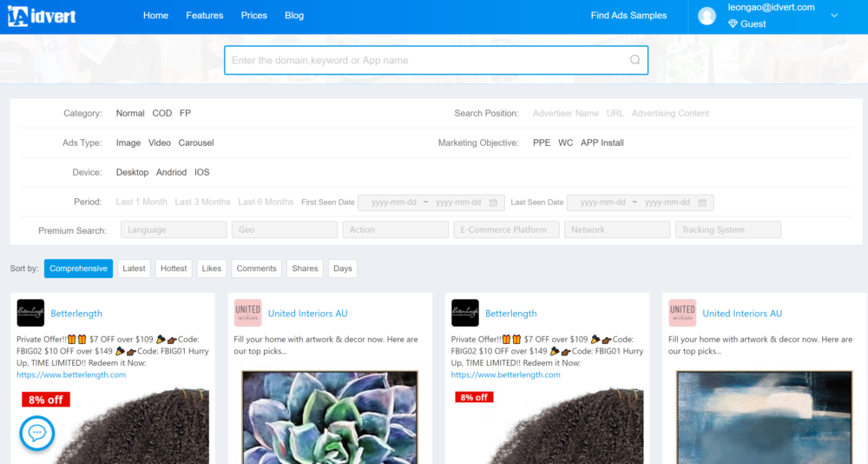The height and width of the screenshot is (464, 868).
Task: Select the COD category filter
Action: click(162, 113)
